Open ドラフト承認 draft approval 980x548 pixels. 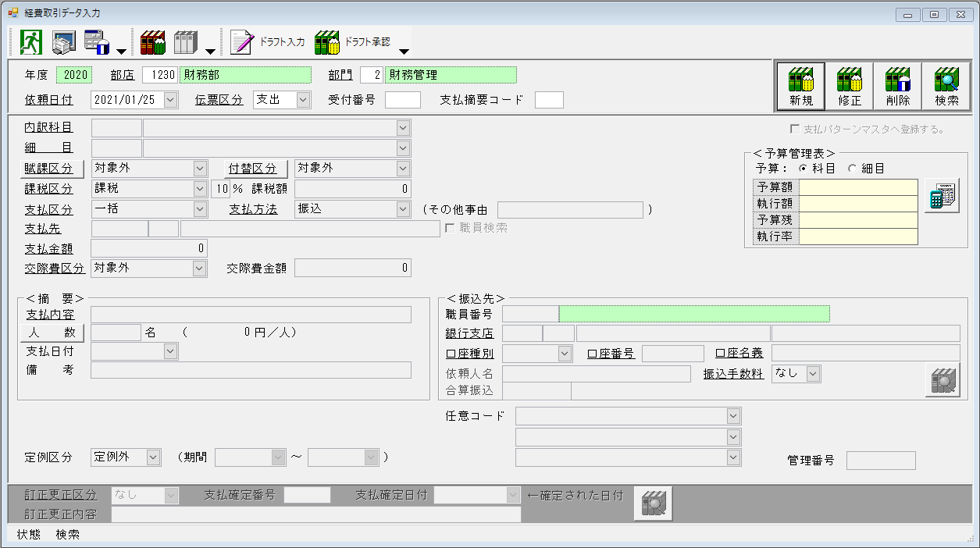pos(353,41)
